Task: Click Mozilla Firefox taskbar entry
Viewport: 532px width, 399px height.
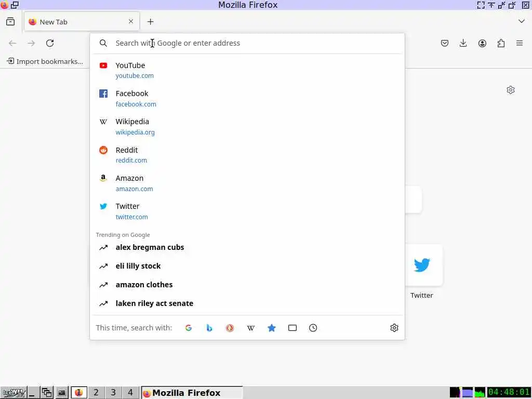Action: (192, 393)
